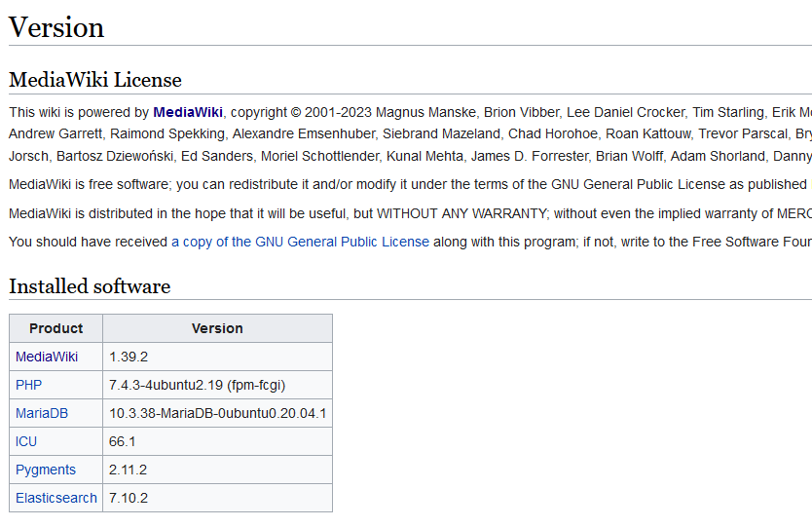Select Elasticsearch version value 7.10.2
812x527 pixels.
tap(129, 498)
